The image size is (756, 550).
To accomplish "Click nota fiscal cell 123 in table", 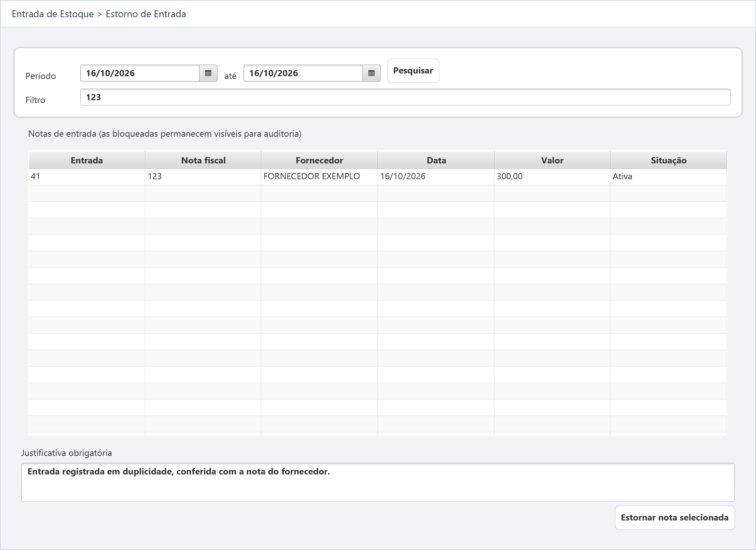I will pyautogui.click(x=203, y=176).
